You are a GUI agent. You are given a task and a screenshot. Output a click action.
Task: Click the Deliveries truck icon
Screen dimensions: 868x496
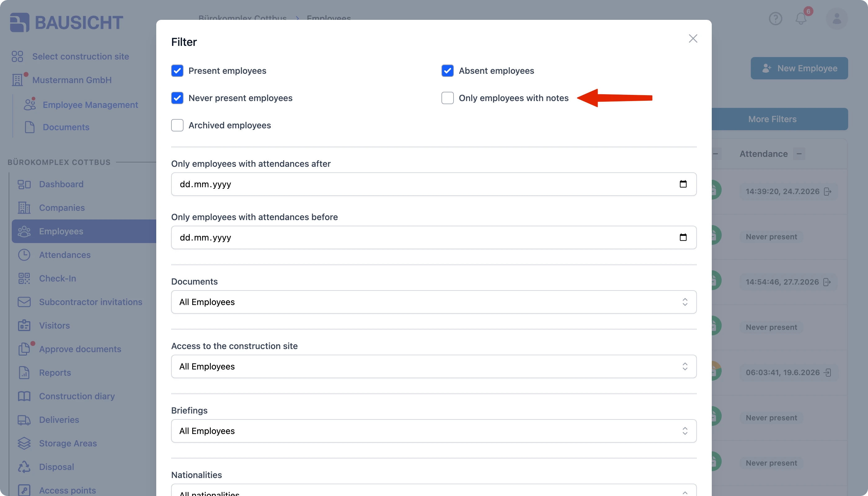pyautogui.click(x=24, y=419)
